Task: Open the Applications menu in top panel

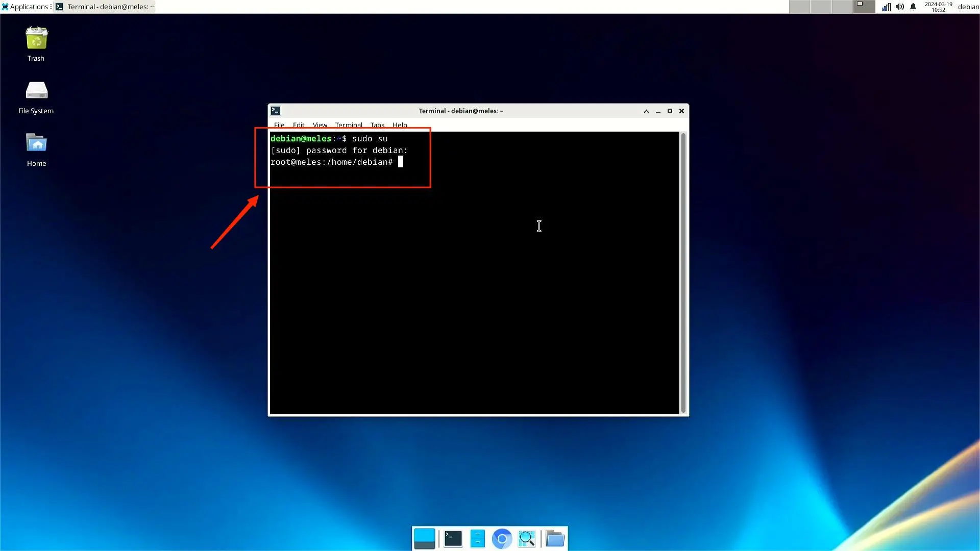Action: pos(26,7)
